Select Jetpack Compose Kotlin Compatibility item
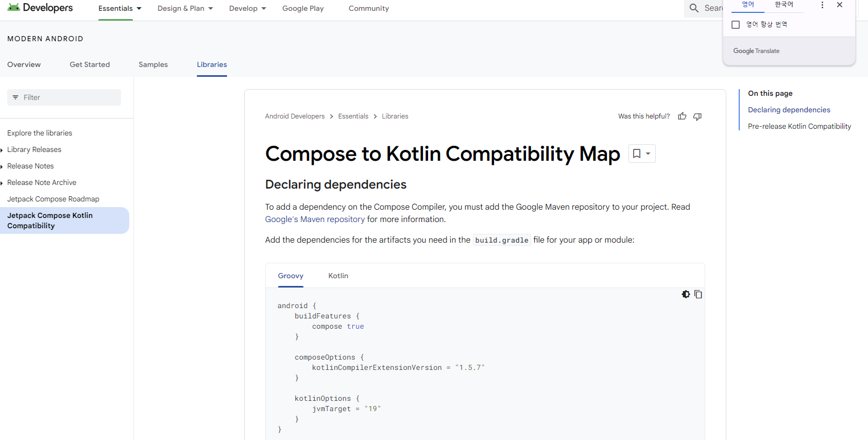 (x=64, y=221)
